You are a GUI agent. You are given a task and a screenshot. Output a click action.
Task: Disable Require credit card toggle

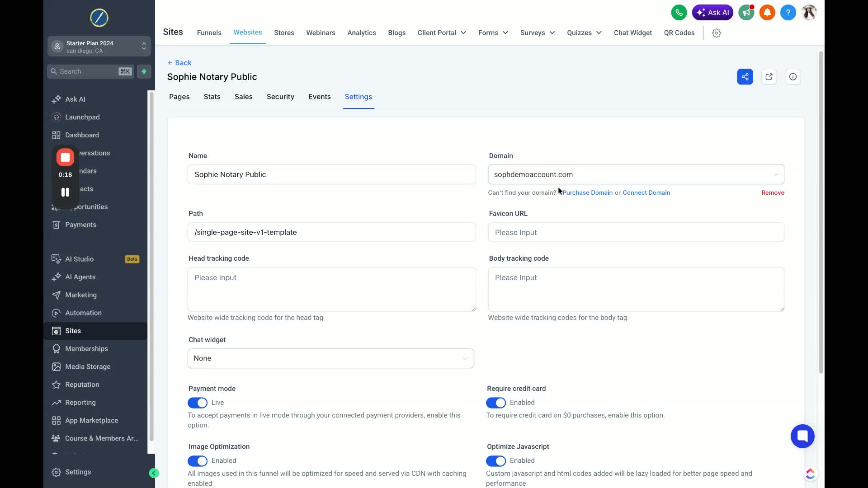click(496, 403)
